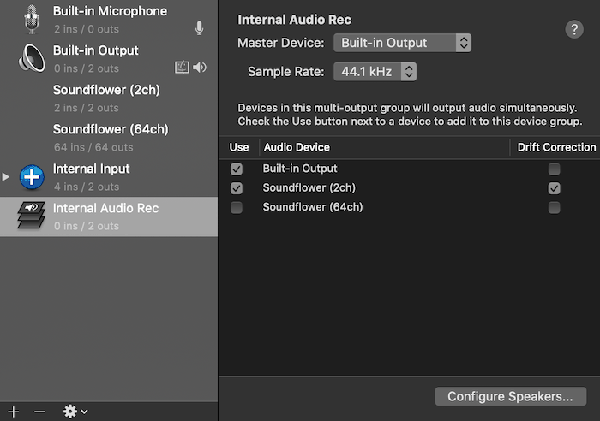The width and height of the screenshot is (600, 421).
Task: Click the Built-in Output row in the table
Action: coord(409,169)
